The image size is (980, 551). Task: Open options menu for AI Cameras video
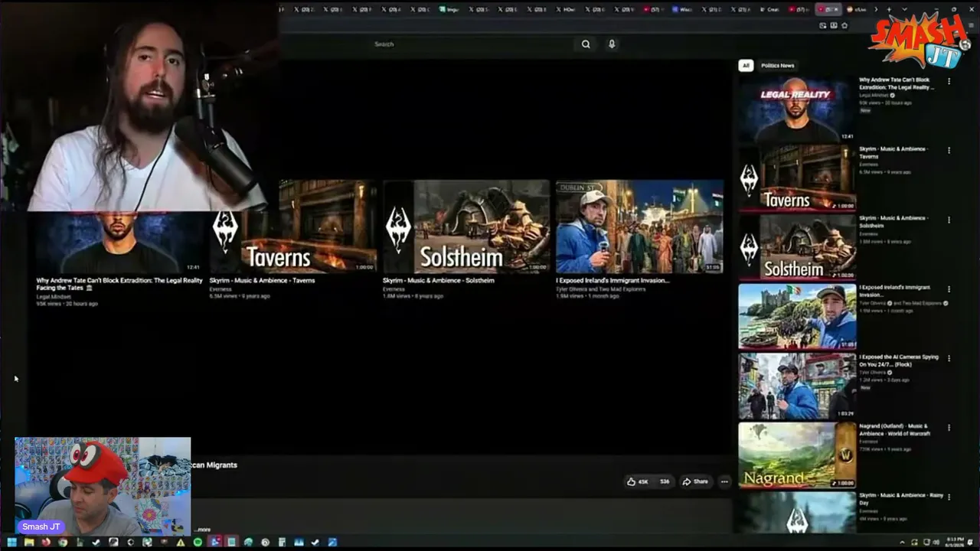pyautogui.click(x=949, y=358)
